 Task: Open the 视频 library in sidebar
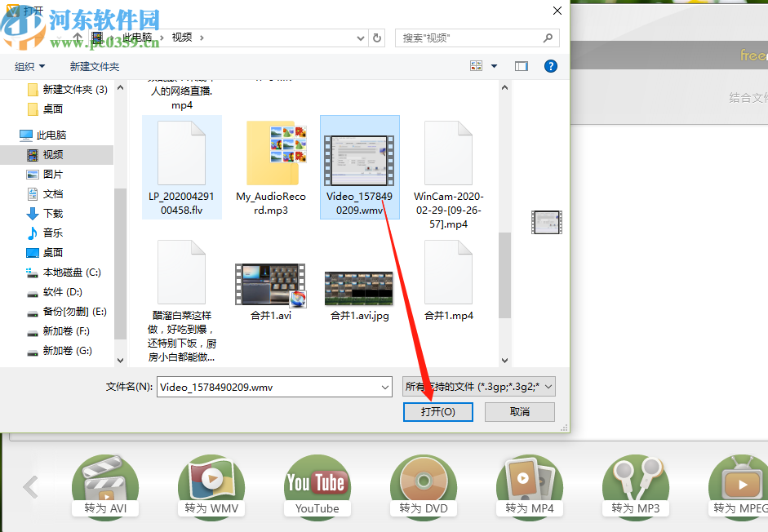point(53,155)
